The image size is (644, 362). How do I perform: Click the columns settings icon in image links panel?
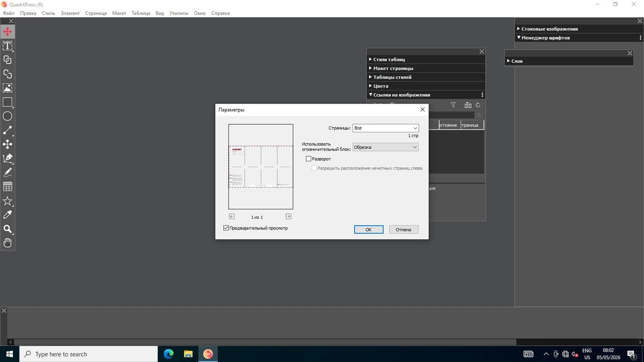(x=468, y=105)
